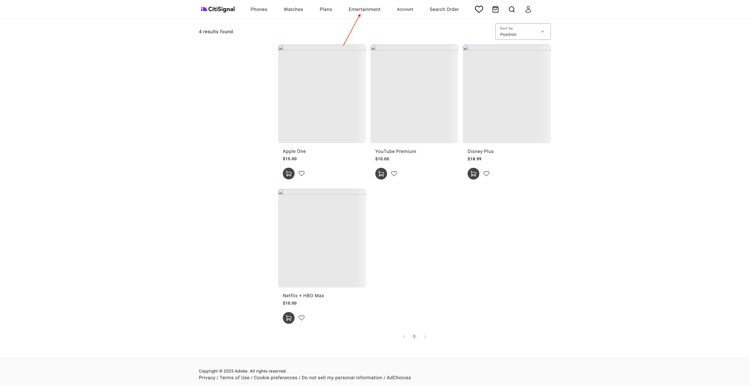This screenshot has width=750, height=386.
Task: Select page 1 in pagination
Action: point(414,337)
